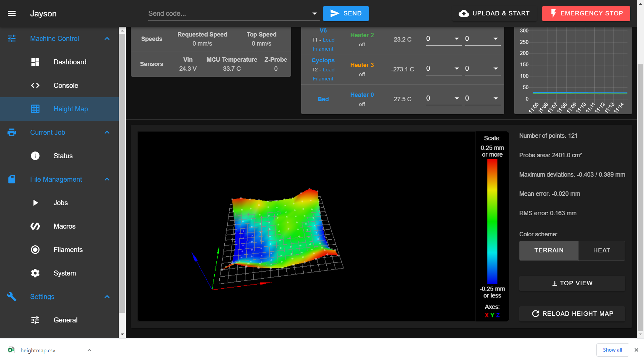Open Bed Heater 0 standby temperature dropdown
Screen dimensions: 644x362
click(x=496, y=99)
